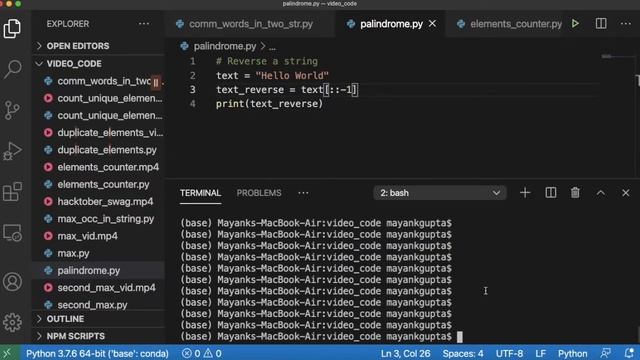
Task: Close the terminal panel
Action: pos(625,193)
